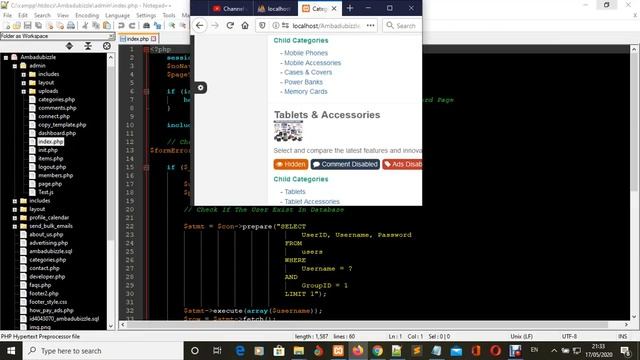640x360 pixels.
Task: Open the Encoding menu
Action: pos(87,15)
